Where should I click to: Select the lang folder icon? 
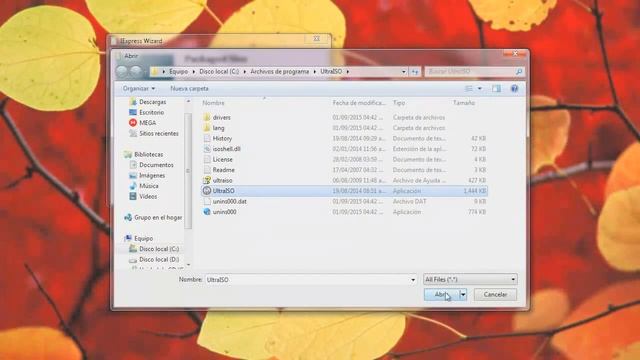click(207, 128)
